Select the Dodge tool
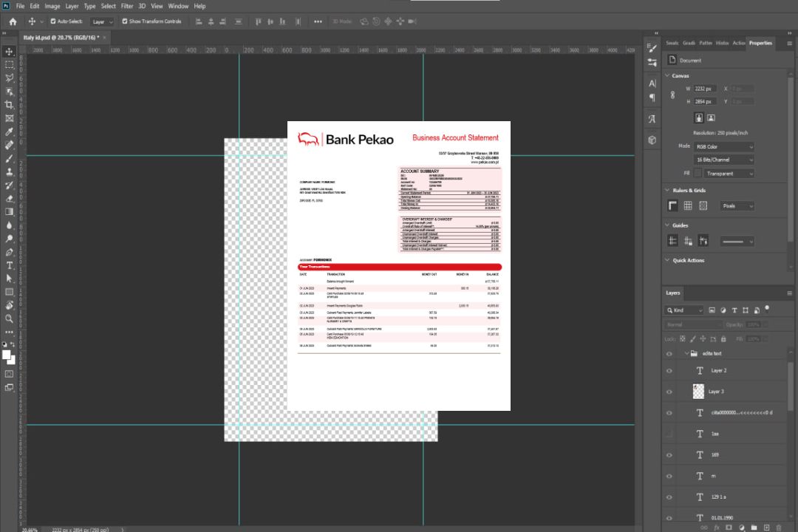The height and width of the screenshot is (532, 798). [x=9, y=238]
